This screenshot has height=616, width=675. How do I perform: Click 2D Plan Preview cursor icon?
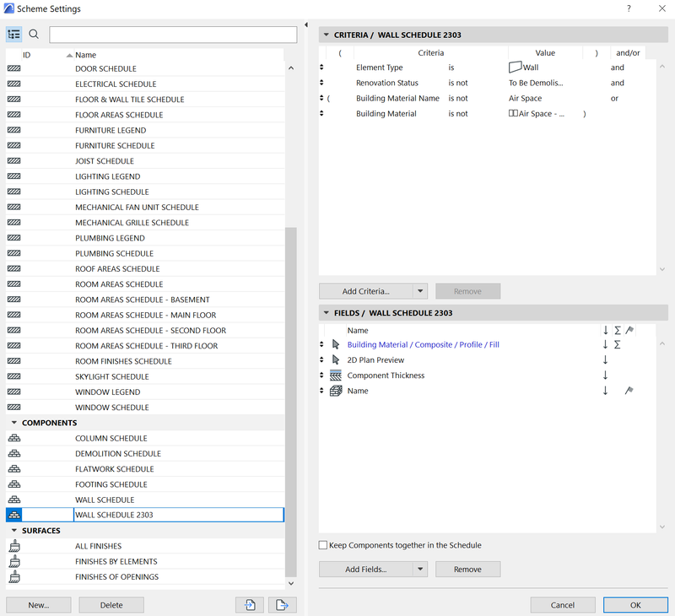coord(336,359)
